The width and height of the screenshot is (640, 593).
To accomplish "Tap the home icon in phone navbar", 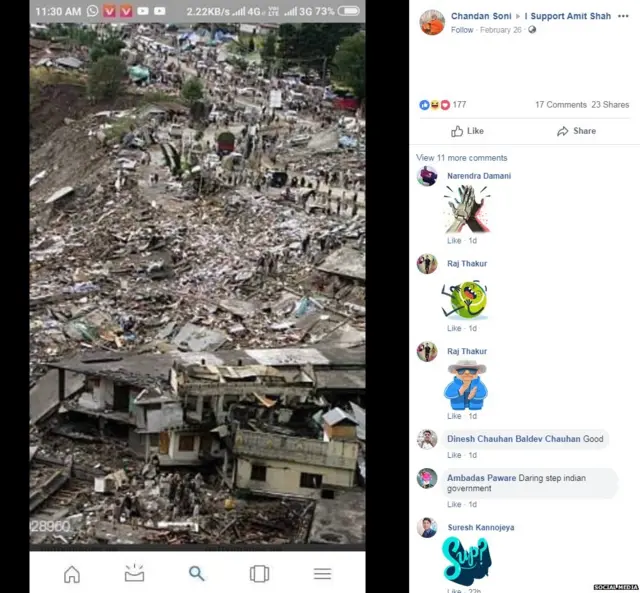I will [72, 573].
